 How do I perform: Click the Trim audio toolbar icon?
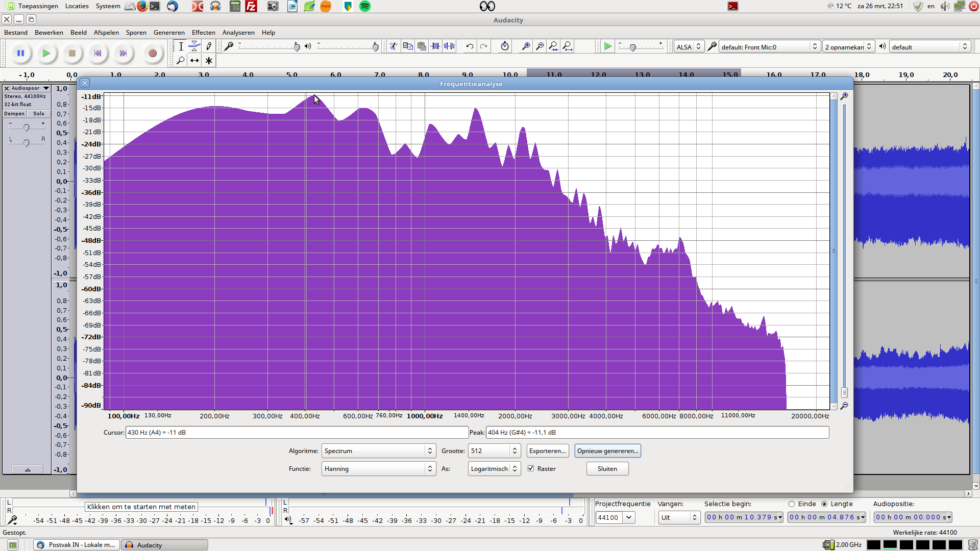click(435, 46)
